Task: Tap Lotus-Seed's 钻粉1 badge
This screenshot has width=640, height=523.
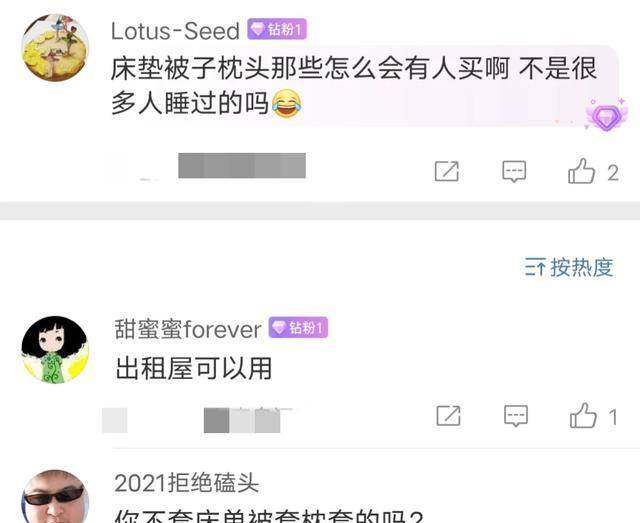Action: point(277,29)
